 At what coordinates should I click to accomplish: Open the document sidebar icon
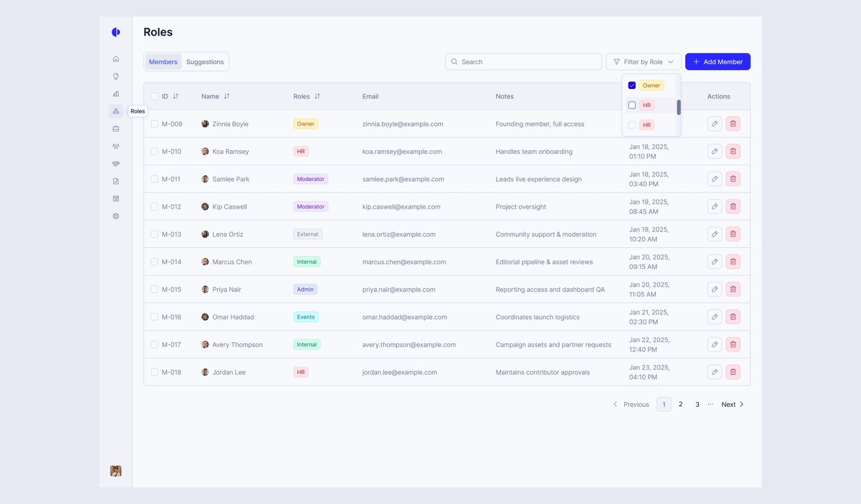point(116,181)
